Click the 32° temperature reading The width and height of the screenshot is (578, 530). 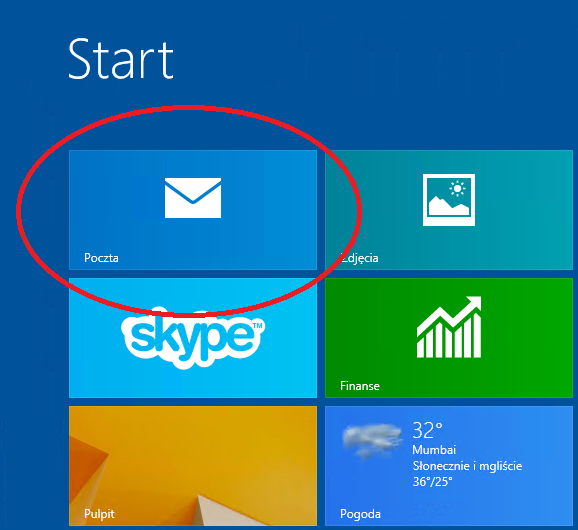pyautogui.click(x=427, y=430)
